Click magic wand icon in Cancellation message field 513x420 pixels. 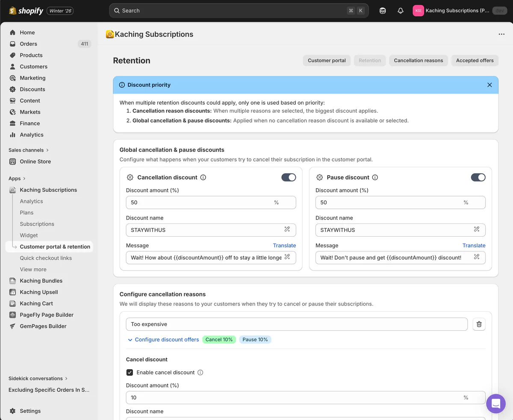(x=287, y=257)
